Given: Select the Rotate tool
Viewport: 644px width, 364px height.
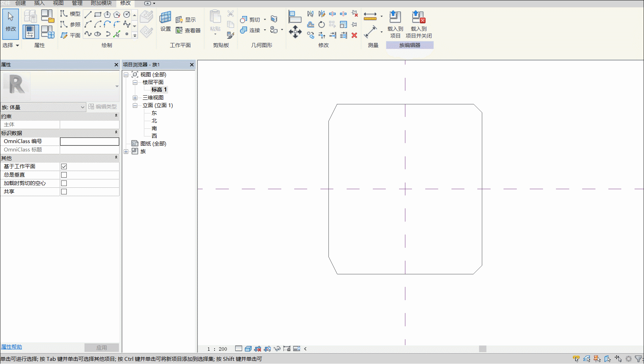Looking at the screenshot, I should coord(321,24).
